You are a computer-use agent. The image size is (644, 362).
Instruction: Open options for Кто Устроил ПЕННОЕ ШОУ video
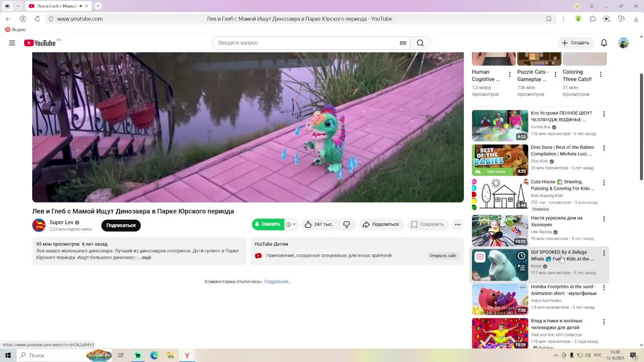pos(604,114)
